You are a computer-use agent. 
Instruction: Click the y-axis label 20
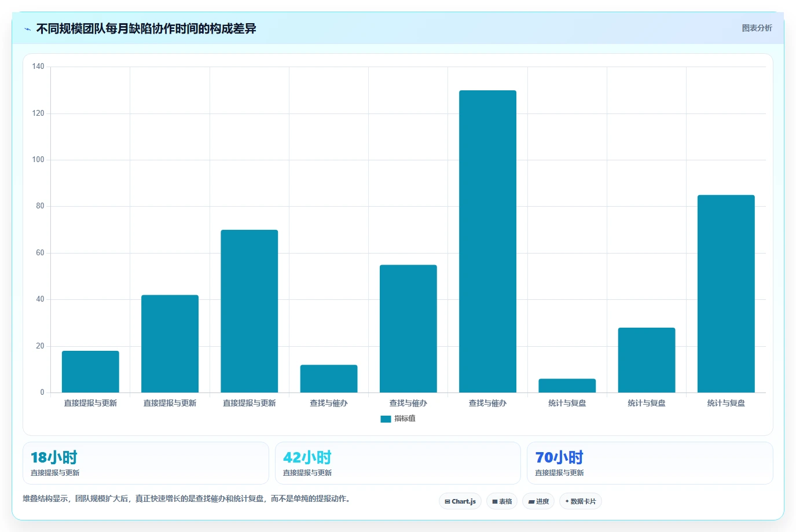[x=40, y=346]
